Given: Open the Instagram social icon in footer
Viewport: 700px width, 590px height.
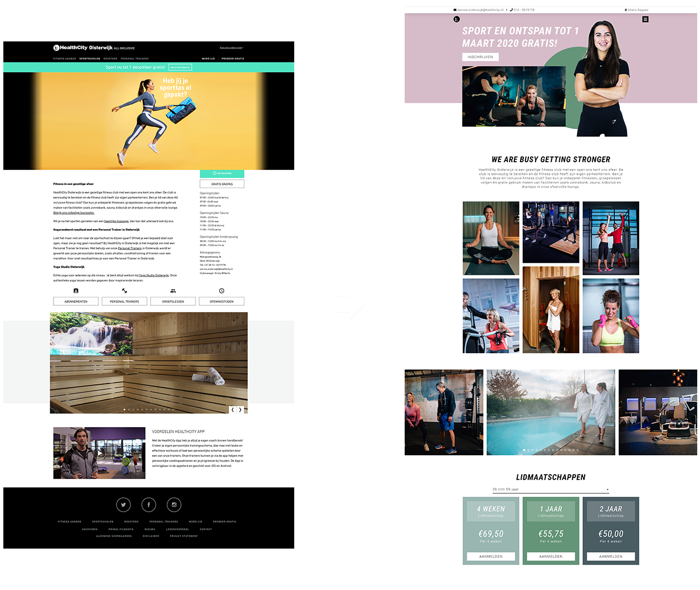Looking at the screenshot, I should [174, 504].
